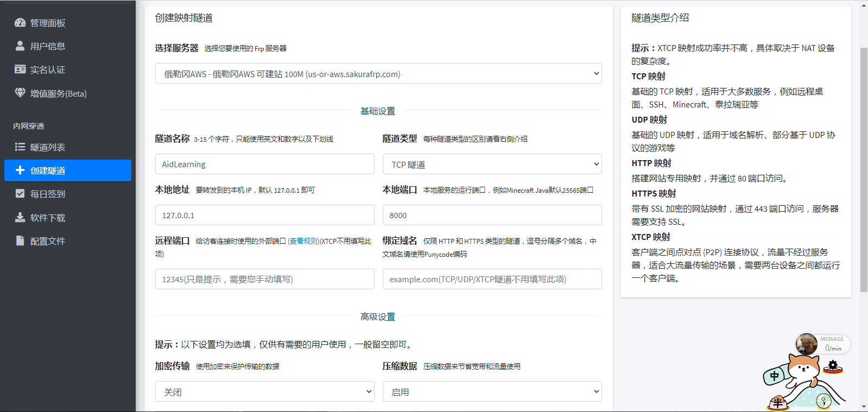Expand the 压缩数据 dropdown set to 启用

click(492, 391)
